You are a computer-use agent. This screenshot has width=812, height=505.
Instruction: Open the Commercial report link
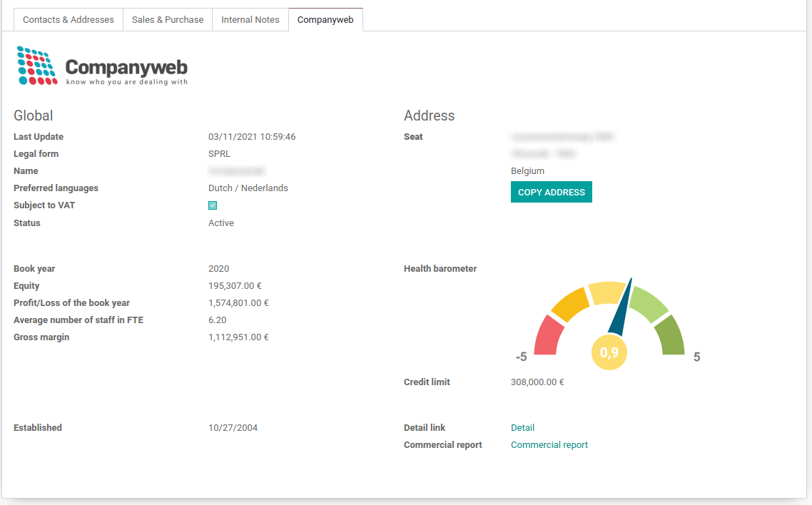(549, 444)
